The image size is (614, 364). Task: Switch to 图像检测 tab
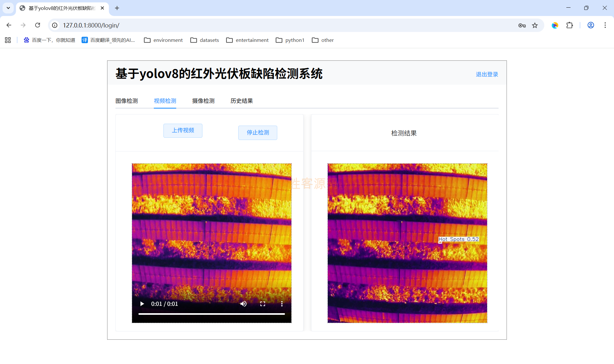pos(127,101)
